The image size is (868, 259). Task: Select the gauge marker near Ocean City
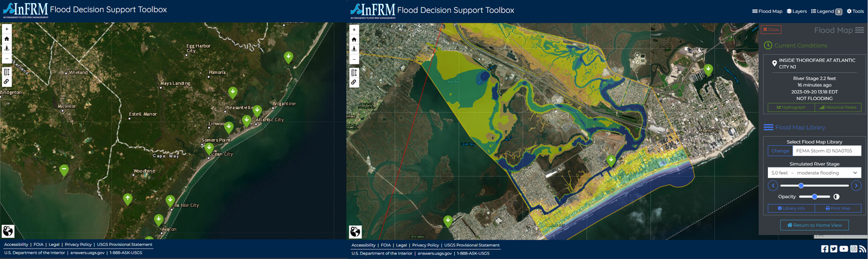click(209, 148)
